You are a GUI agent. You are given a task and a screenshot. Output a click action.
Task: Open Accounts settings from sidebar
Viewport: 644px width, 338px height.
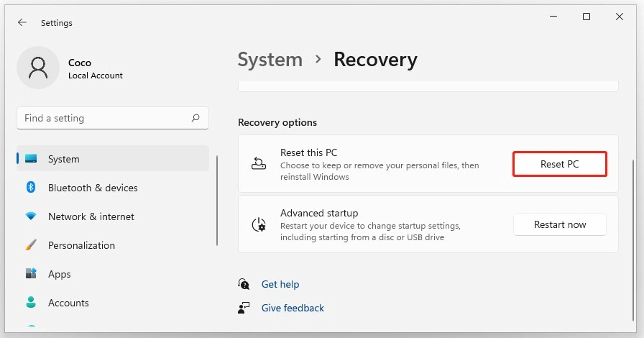coord(68,303)
